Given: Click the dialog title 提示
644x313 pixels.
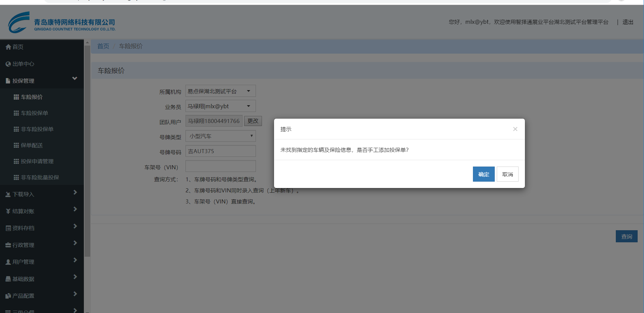Looking at the screenshot, I should pos(286,129).
